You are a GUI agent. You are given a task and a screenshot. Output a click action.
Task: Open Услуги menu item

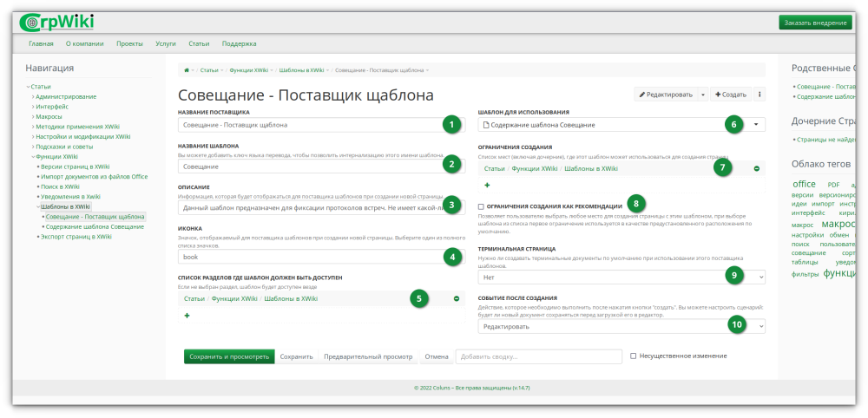tap(166, 43)
